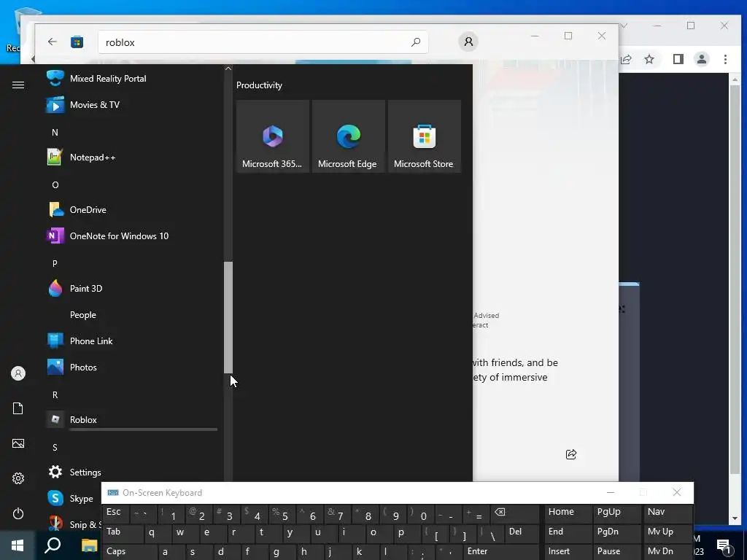The width and height of the screenshot is (747, 560).
Task: Jump to letter N section header
Action: (55, 133)
